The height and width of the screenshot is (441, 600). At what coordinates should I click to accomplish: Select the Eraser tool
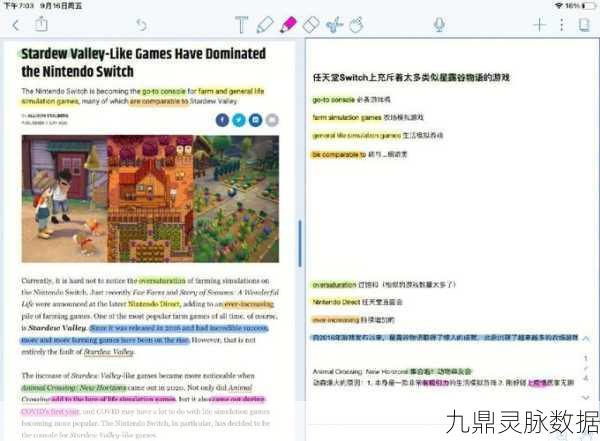[311, 25]
